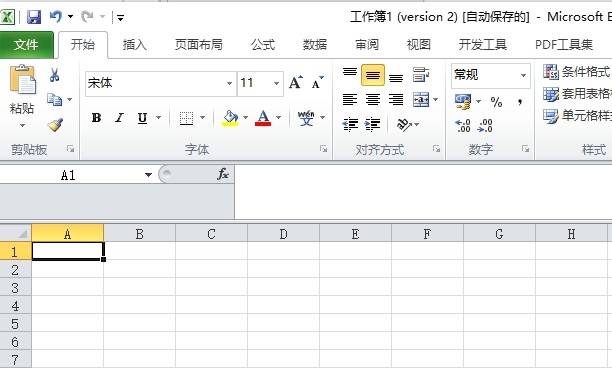Viewport: 612px width, 368px height.
Task: Toggle Italic formatting
Action: [x=119, y=117]
